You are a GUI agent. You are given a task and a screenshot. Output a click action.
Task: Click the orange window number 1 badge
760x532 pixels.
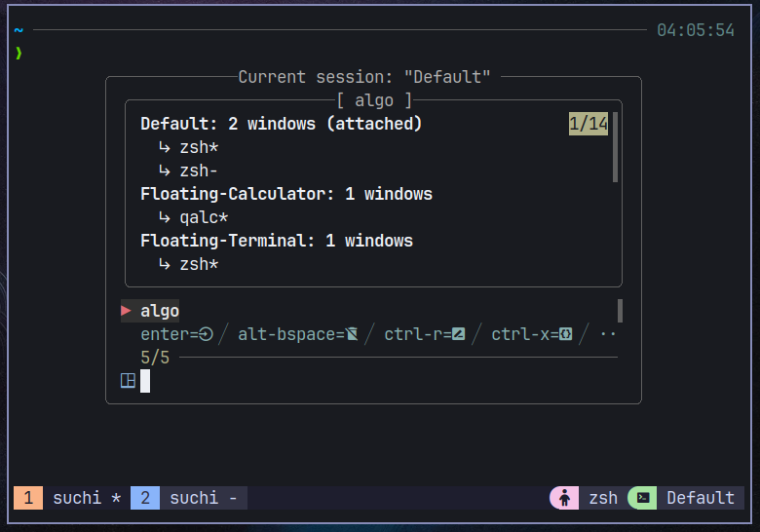coord(28,498)
